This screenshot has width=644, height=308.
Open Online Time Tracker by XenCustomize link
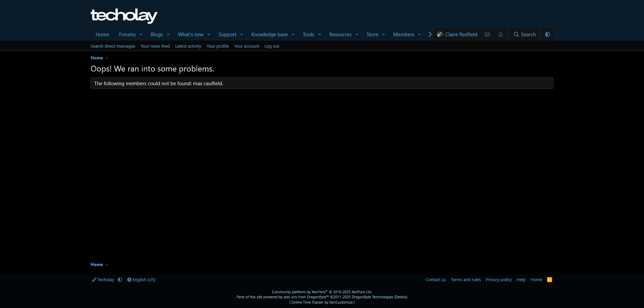pyautogui.click(x=322, y=303)
